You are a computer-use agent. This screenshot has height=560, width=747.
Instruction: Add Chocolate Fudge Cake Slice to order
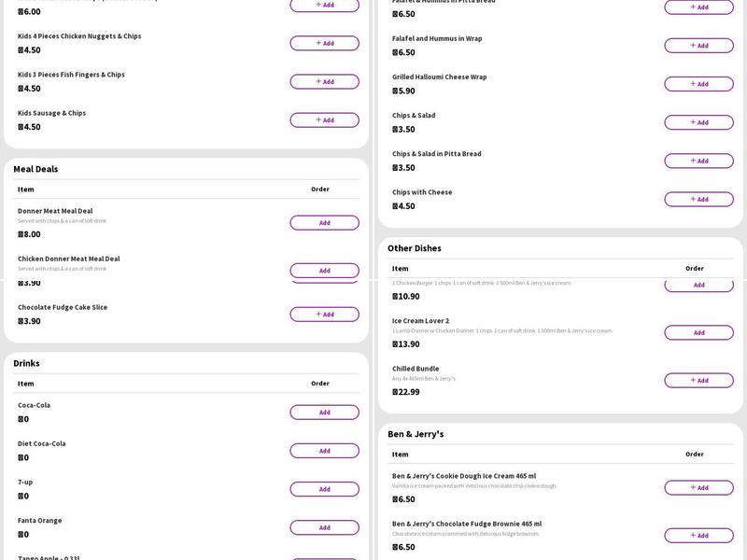tap(324, 314)
